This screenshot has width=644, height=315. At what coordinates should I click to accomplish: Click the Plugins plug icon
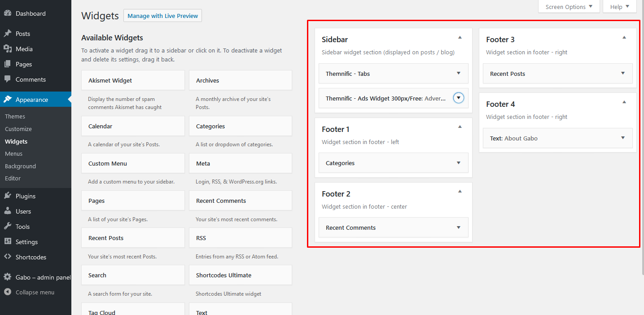8,196
